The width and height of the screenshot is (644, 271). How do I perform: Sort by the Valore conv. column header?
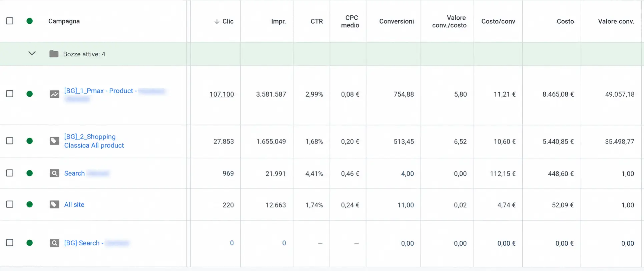click(x=616, y=21)
